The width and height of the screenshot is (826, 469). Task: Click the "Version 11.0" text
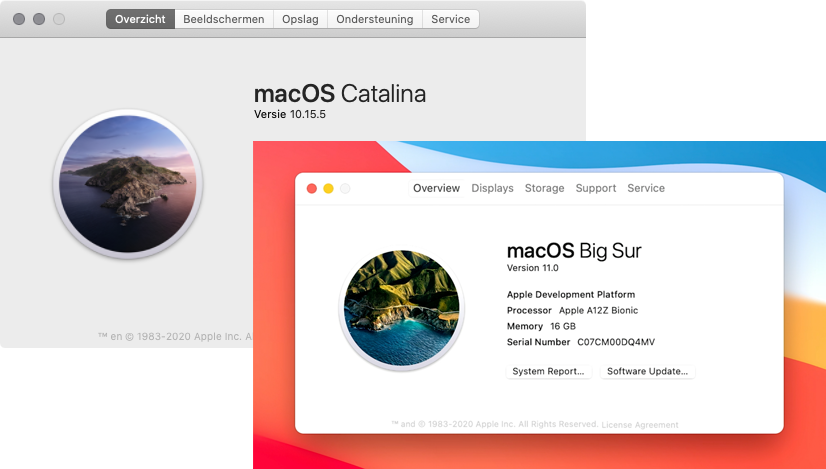(533, 268)
